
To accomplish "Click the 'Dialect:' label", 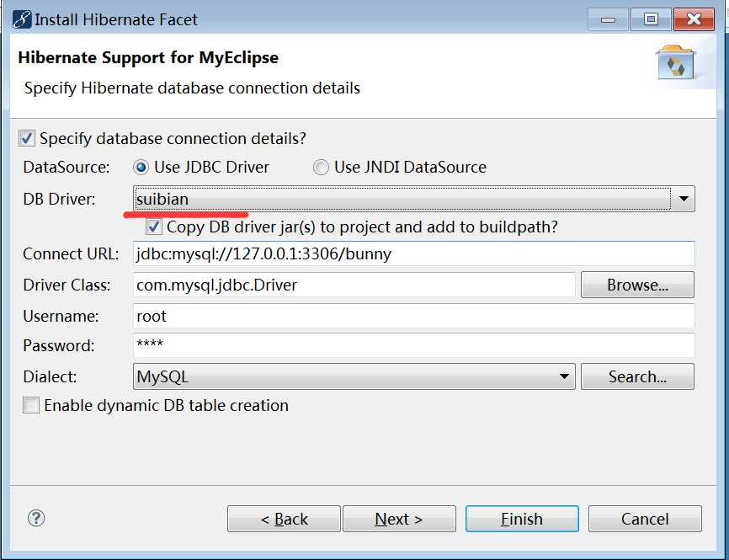I will click(x=50, y=376).
